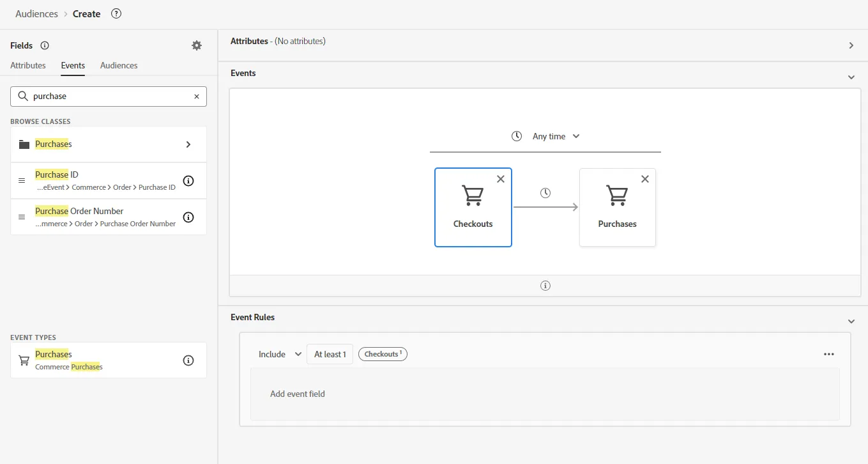Click the help icon next to Create
The width and height of the screenshot is (868, 464).
116,13
